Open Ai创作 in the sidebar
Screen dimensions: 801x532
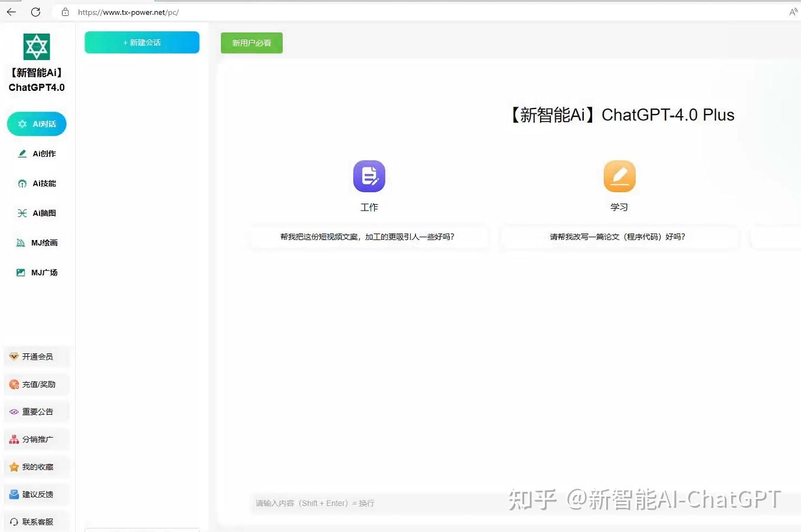(37, 153)
